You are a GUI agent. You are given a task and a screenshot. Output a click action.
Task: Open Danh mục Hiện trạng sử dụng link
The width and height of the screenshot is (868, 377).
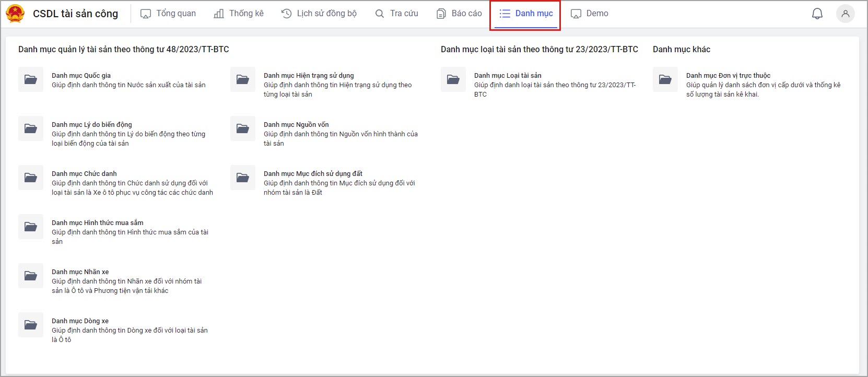tap(309, 76)
